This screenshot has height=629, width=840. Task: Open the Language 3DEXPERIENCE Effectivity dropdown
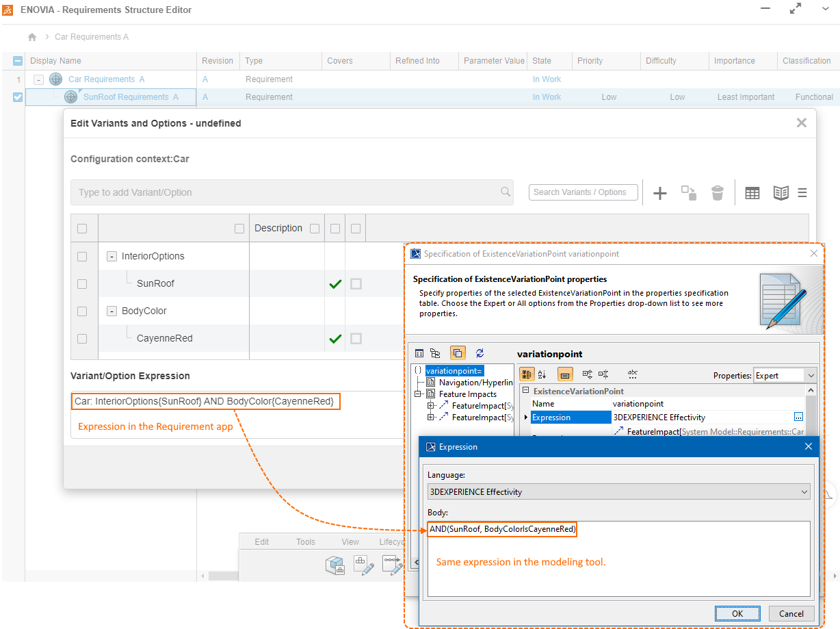(618, 491)
